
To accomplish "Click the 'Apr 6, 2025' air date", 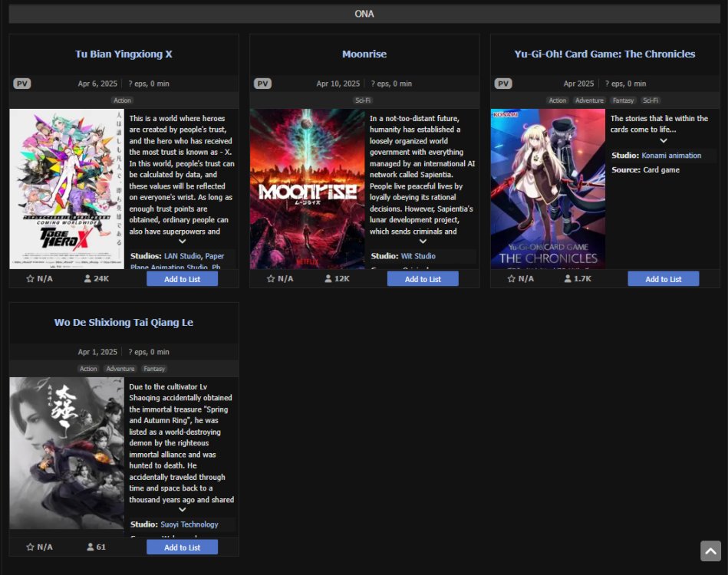I will click(x=97, y=84).
